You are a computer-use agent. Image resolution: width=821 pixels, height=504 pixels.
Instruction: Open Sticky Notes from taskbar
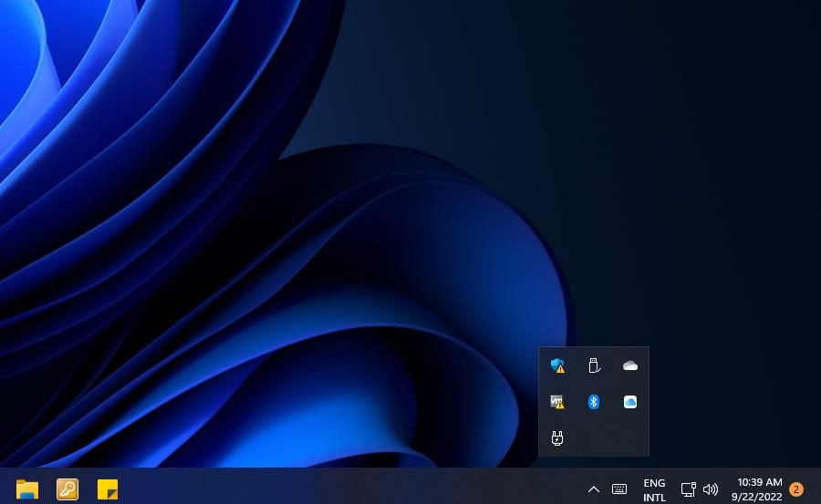pyautogui.click(x=108, y=489)
